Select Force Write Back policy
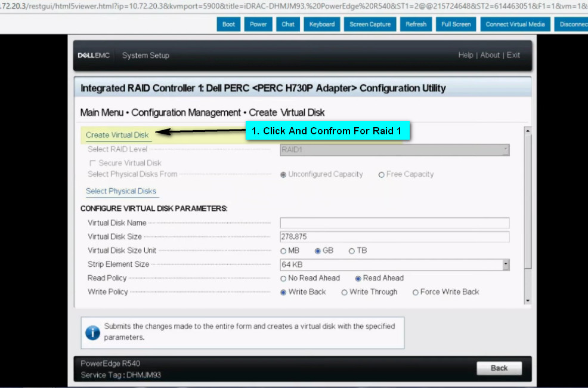Viewport: 588px width, 388px height. (x=415, y=292)
